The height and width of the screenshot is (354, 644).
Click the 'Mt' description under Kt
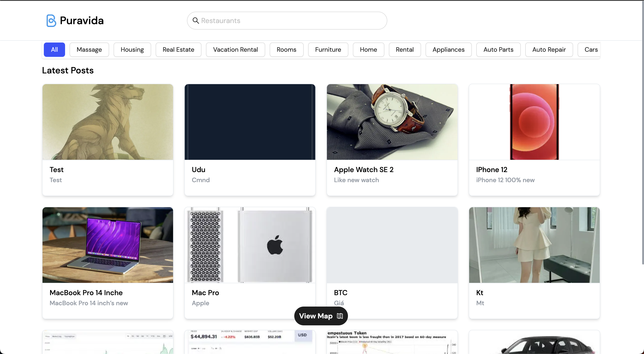click(x=480, y=303)
